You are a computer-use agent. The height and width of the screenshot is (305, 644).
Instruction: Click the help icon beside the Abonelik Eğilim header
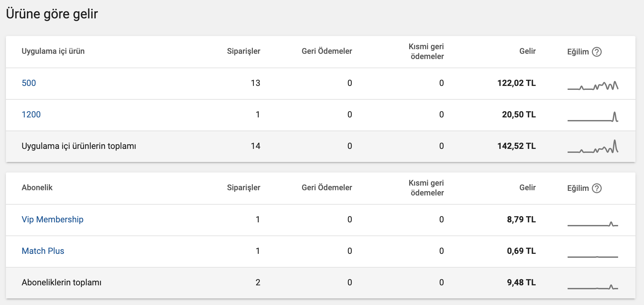point(597,188)
